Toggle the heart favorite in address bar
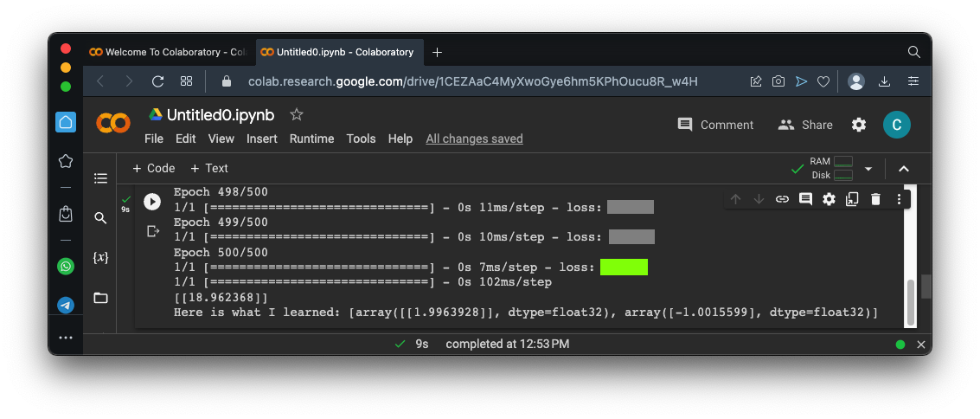The width and height of the screenshot is (980, 419). [823, 81]
